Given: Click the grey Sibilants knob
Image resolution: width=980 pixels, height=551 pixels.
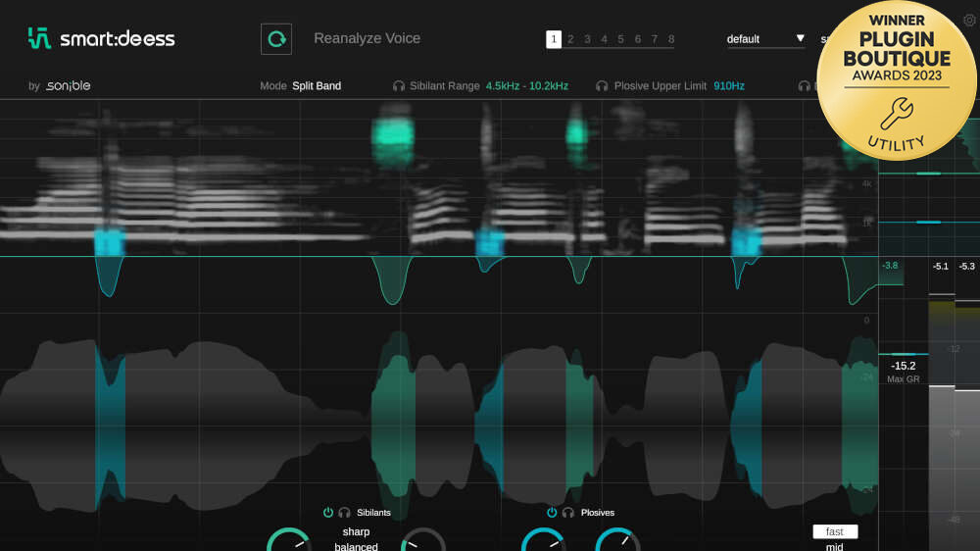Looking at the screenshot, I should (423, 540).
